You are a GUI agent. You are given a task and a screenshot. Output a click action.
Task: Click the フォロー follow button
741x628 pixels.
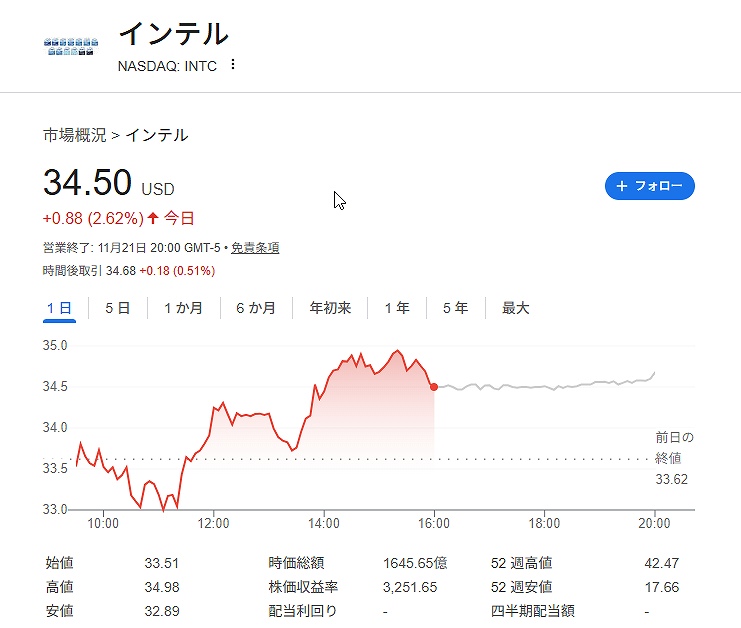(x=650, y=186)
